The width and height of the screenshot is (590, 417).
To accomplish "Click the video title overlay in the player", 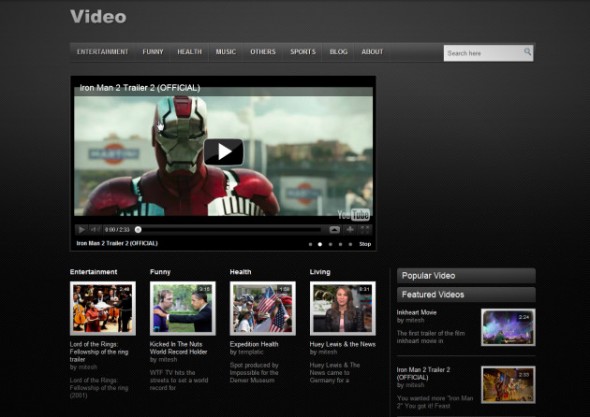I will [140, 88].
